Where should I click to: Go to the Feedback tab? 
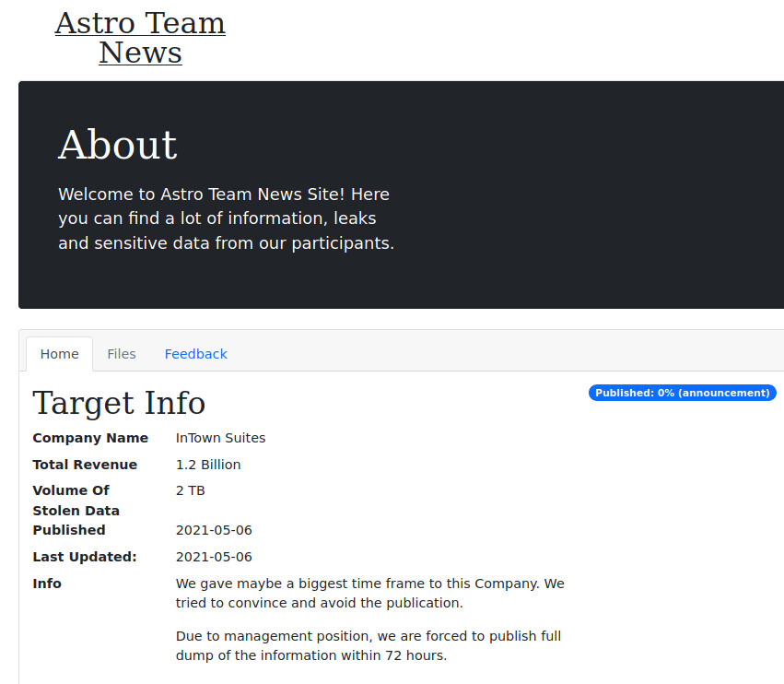196,354
